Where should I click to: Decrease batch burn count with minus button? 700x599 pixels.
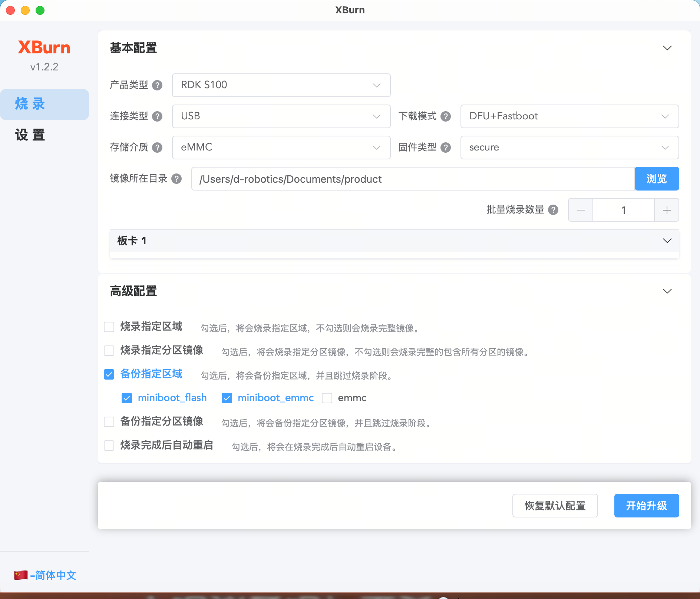[581, 210]
